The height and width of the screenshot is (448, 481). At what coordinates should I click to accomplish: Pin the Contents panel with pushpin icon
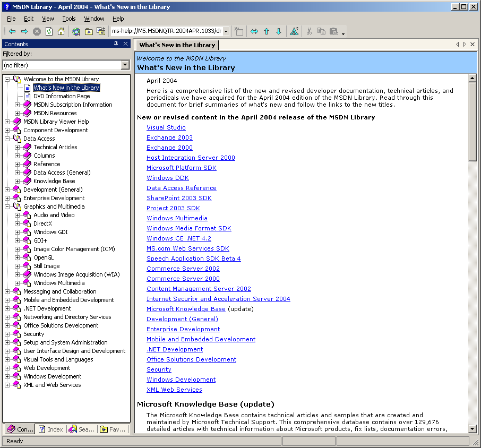click(116, 44)
